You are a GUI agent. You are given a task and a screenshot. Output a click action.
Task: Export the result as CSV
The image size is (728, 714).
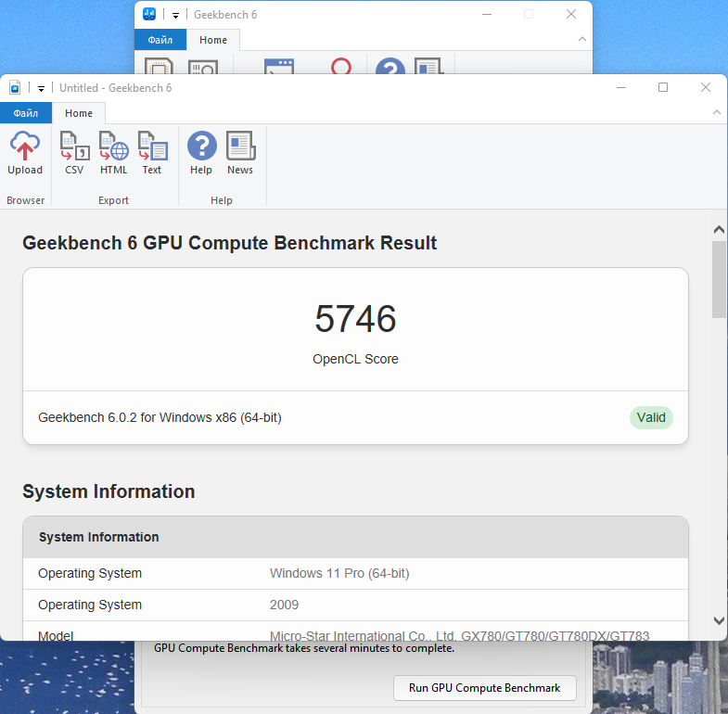(74, 153)
